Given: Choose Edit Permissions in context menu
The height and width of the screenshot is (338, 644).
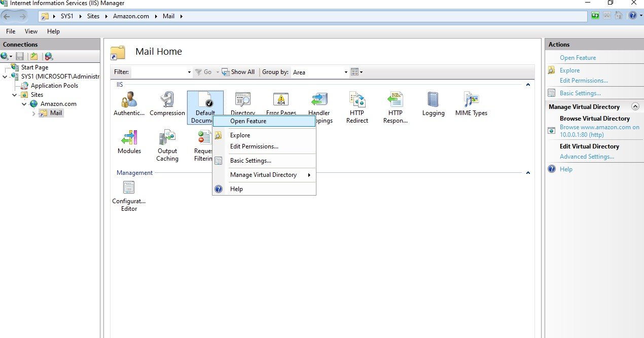Looking at the screenshot, I should click(264, 146).
